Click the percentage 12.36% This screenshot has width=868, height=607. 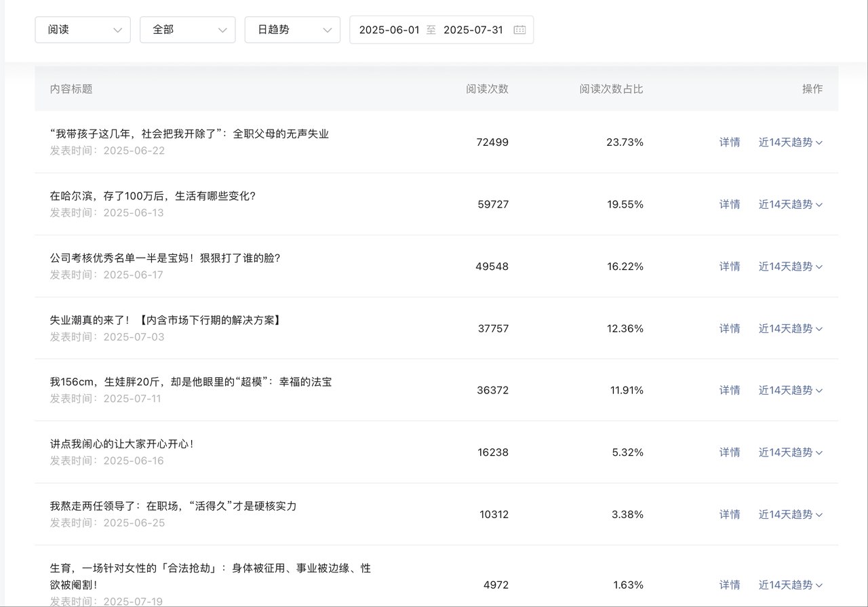pos(625,328)
